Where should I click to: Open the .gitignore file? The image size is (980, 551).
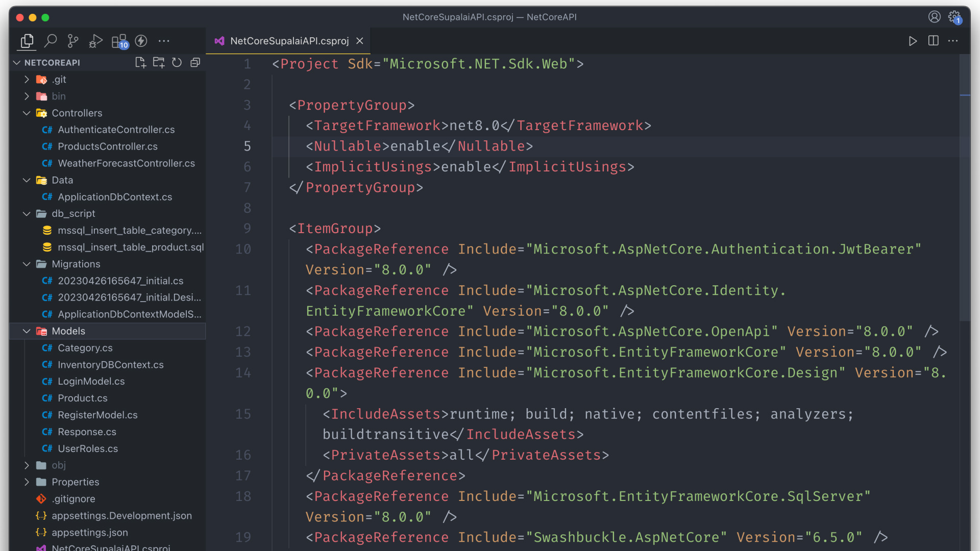point(108,499)
